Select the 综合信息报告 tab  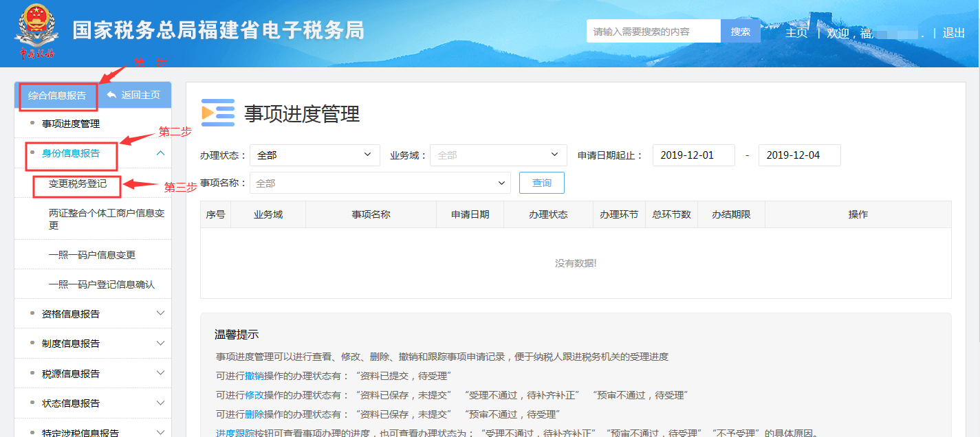tap(58, 96)
